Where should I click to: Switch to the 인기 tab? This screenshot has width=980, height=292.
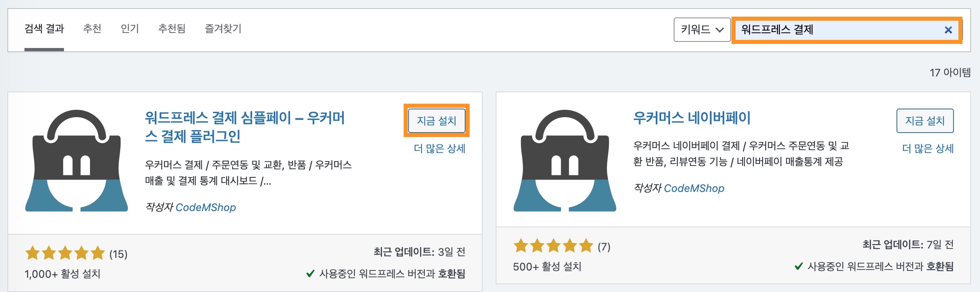coord(130,29)
